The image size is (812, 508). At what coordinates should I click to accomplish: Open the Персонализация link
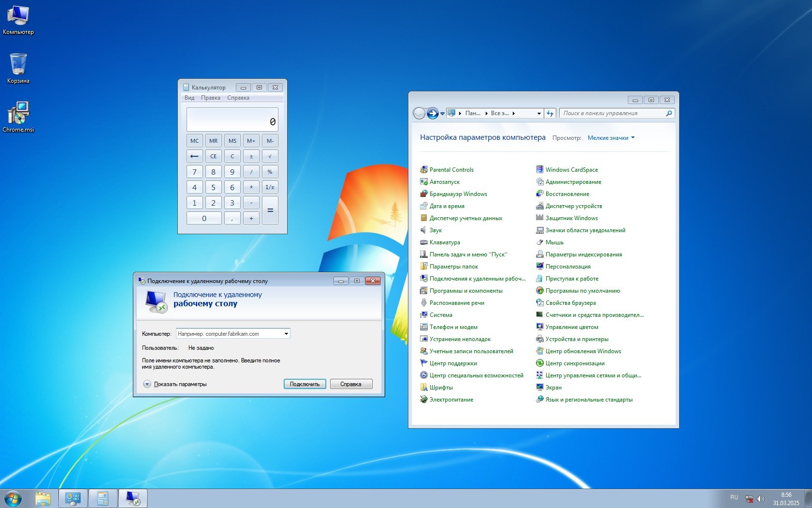coord(568,267)
